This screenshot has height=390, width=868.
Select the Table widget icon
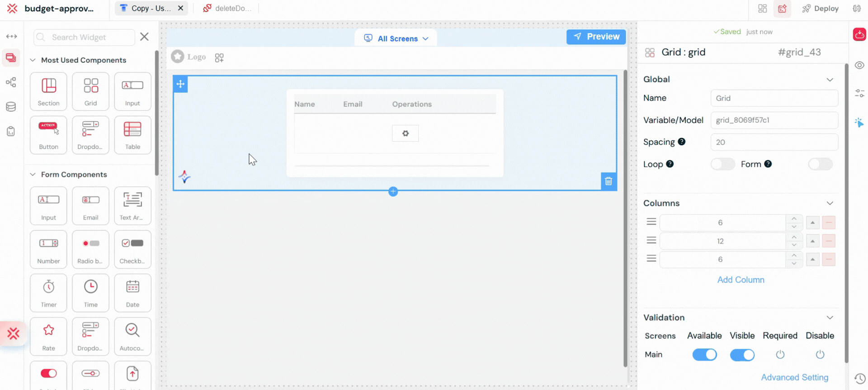(x=132, y=134)
